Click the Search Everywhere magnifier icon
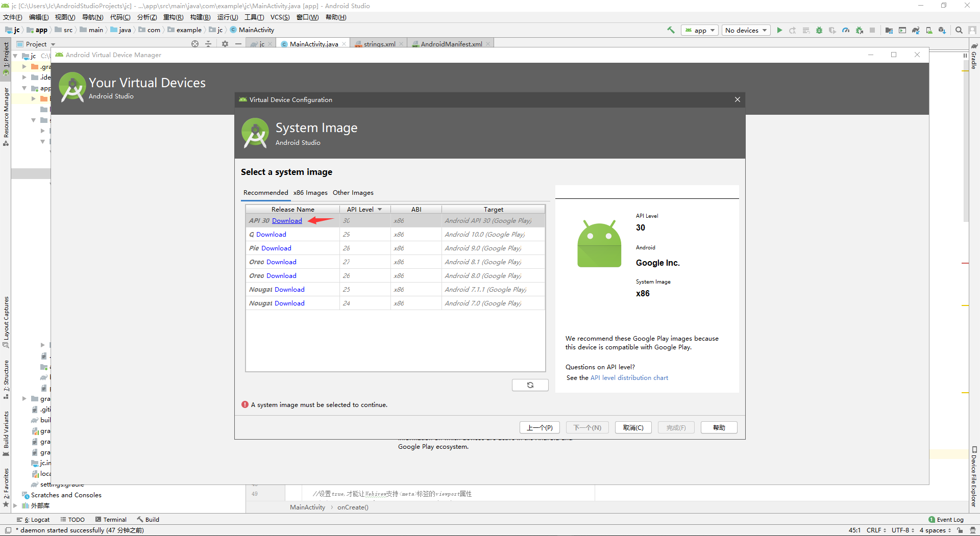 (959, 30)
